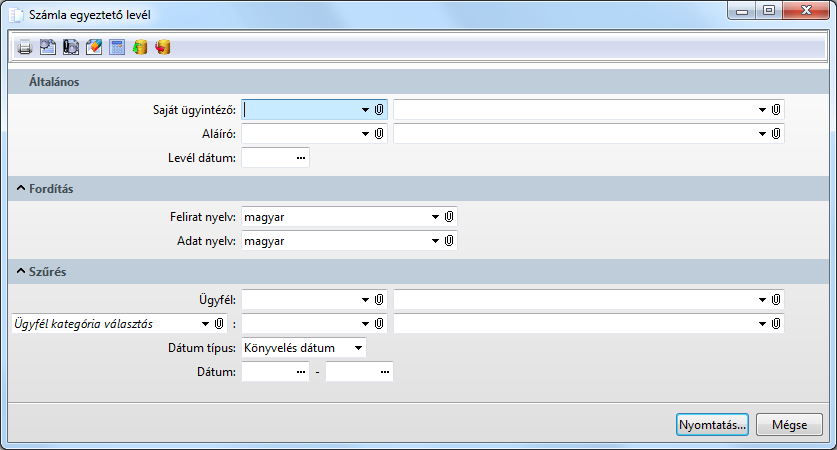
Task: Click the paperclip next to Adat nyelv
Action: click(x=450, y=240)
